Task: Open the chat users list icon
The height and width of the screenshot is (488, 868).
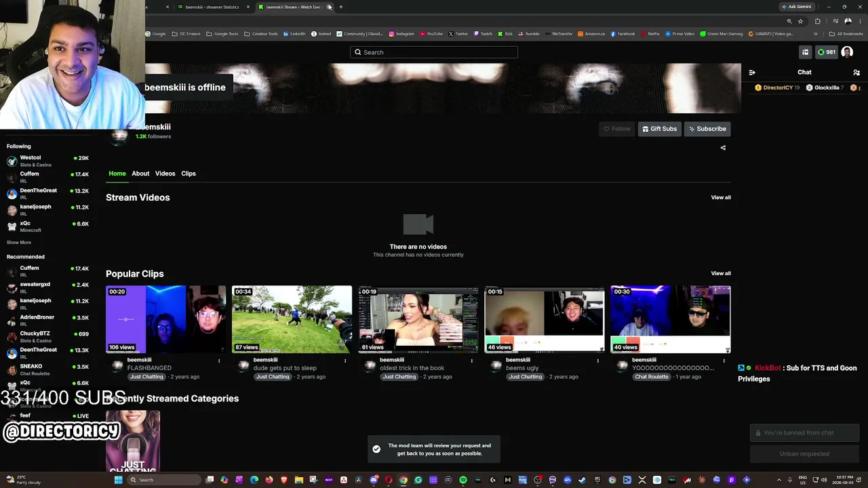Action: pyautogui.click(x=856, y=72)
